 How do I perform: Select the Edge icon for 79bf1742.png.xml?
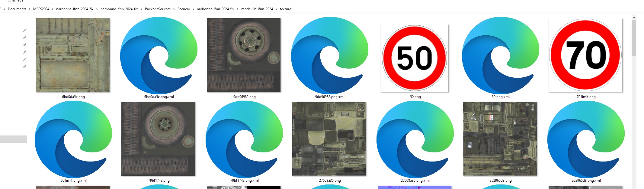(244, 139)
